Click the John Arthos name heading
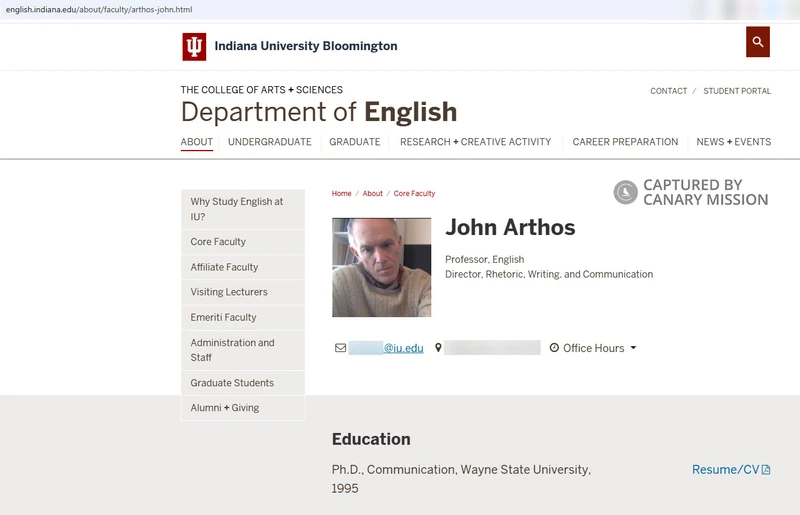800x515 pixels. click(510, 228)
